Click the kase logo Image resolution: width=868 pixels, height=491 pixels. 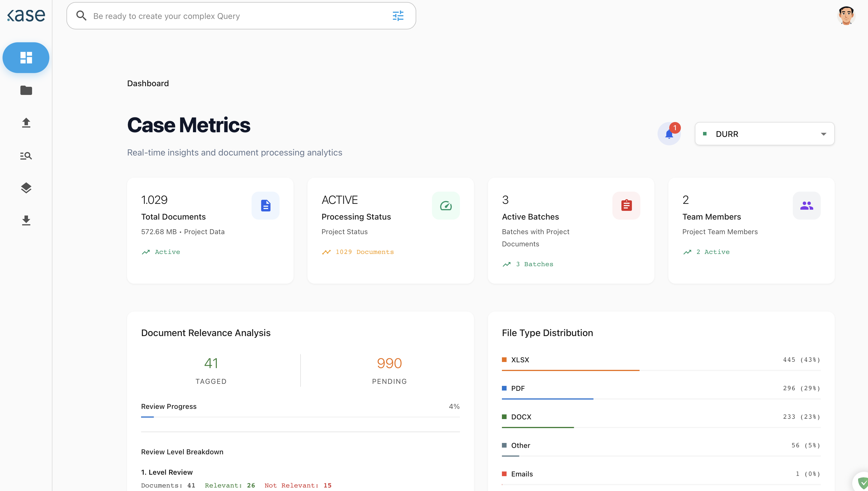click(26, 15)
